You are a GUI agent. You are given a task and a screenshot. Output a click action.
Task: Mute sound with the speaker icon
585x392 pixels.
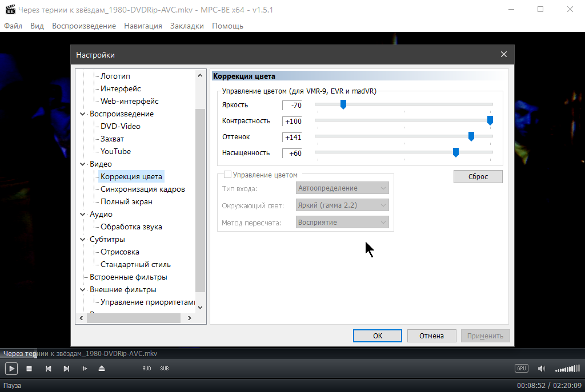point(542,369)
